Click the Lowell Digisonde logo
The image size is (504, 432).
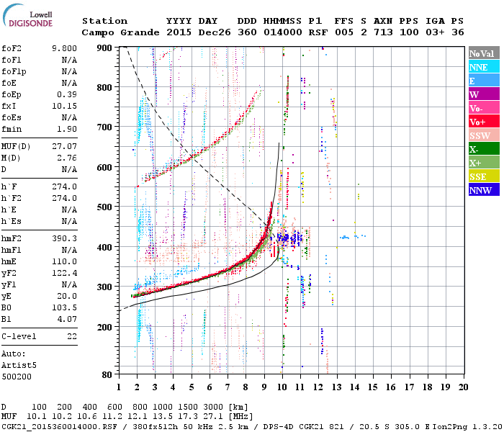(27, 16)
